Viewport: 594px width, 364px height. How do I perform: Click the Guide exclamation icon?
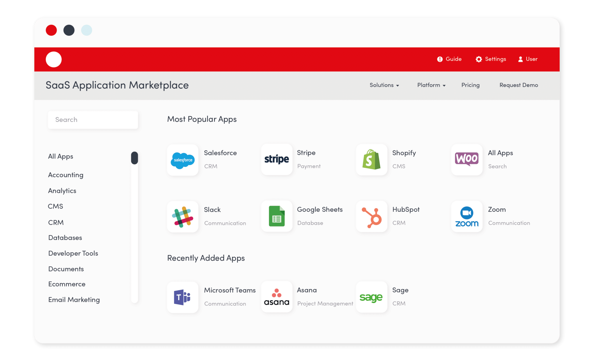pyautogui.click(x=440, y=59)
